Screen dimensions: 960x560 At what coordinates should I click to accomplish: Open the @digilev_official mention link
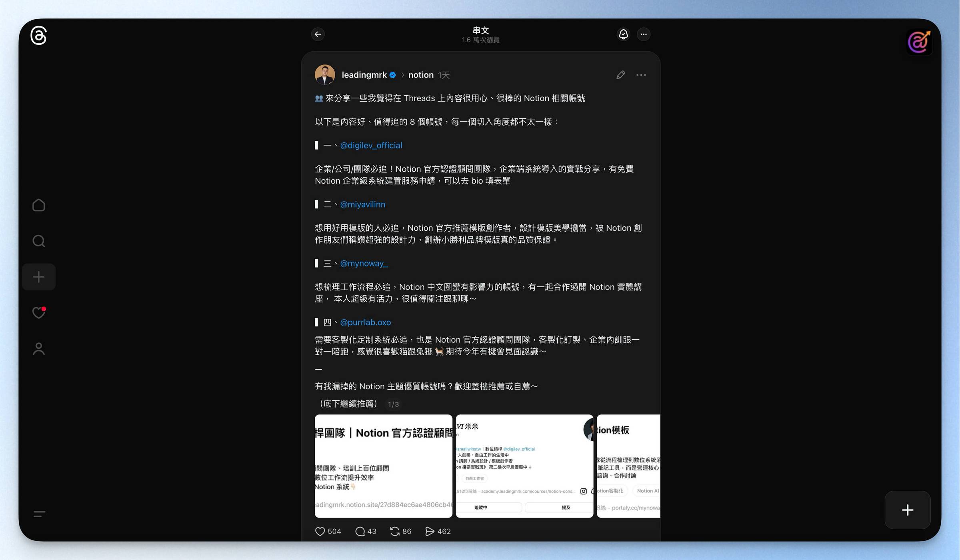coord(371,145)
